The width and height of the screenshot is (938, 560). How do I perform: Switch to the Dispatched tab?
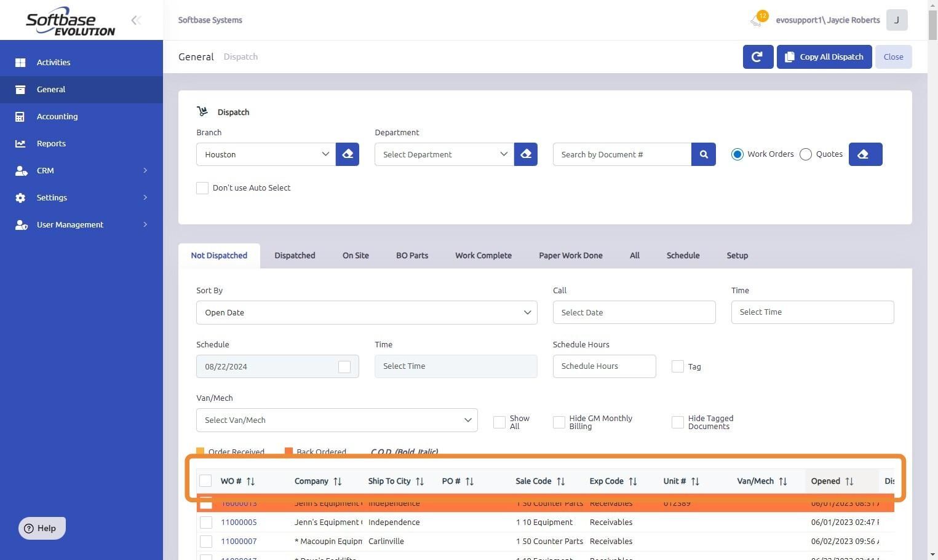(x=295, y=256)
